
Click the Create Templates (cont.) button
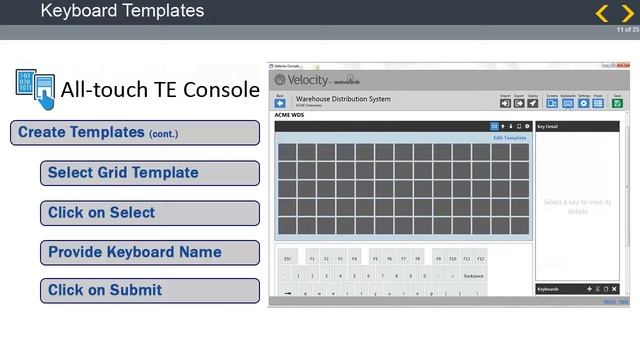[135, 133]
